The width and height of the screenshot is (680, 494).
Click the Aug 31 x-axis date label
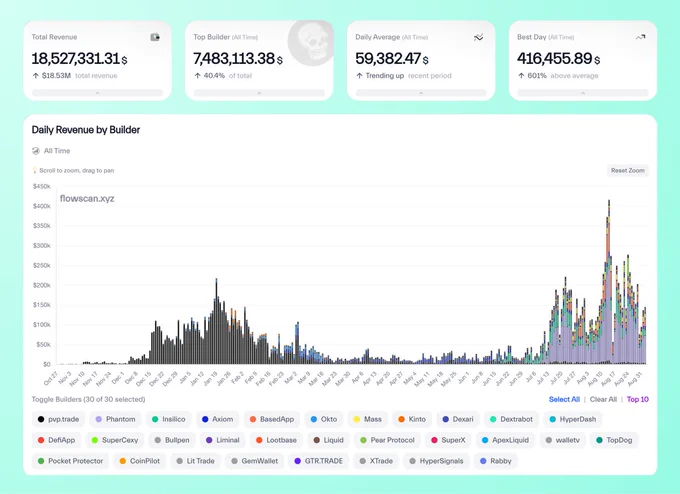(634, 378)
